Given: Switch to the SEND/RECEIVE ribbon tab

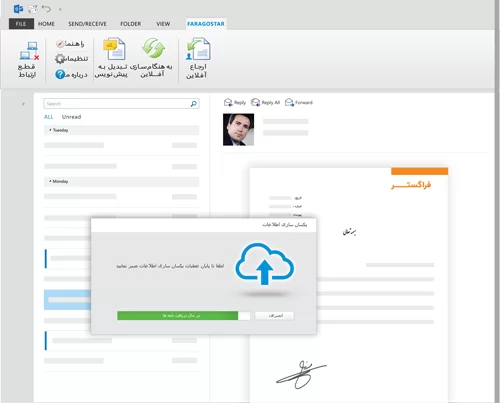Looking at the screenshot, I should point(87,24).
